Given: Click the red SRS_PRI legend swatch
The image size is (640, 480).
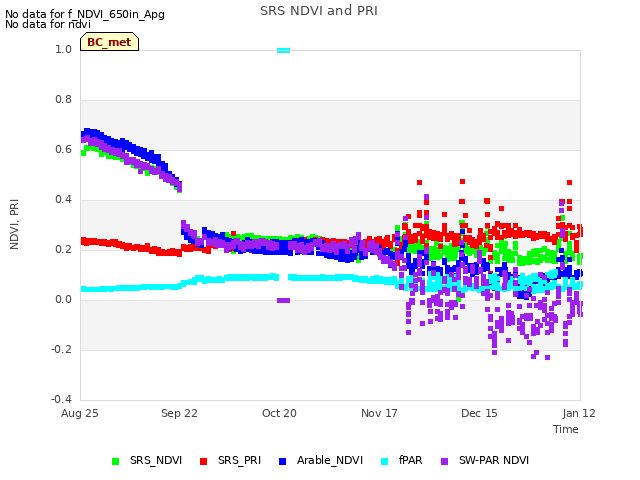Looking at the screenshot, I should coord(203,461).
